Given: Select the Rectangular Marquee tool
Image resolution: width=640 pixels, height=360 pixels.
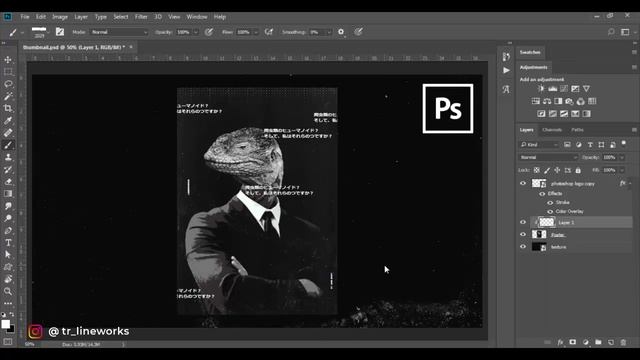Looking at the screenshot, I should [8, 72].
